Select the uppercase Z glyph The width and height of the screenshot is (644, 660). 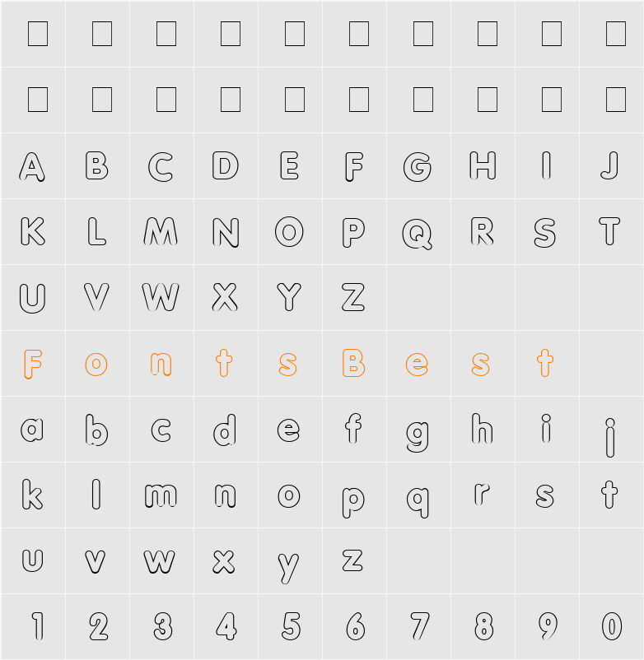point(353,297)
